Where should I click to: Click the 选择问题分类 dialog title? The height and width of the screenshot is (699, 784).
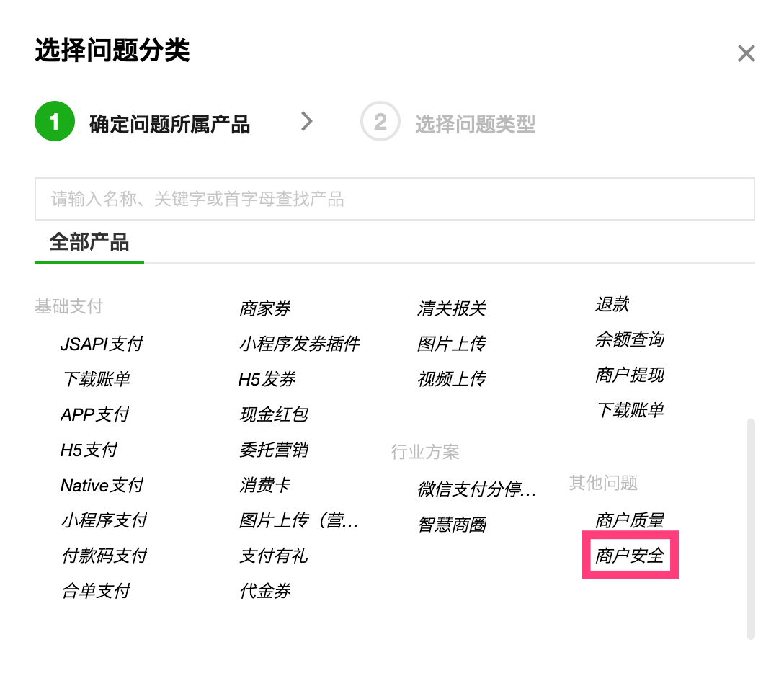[x=112, y=50]
